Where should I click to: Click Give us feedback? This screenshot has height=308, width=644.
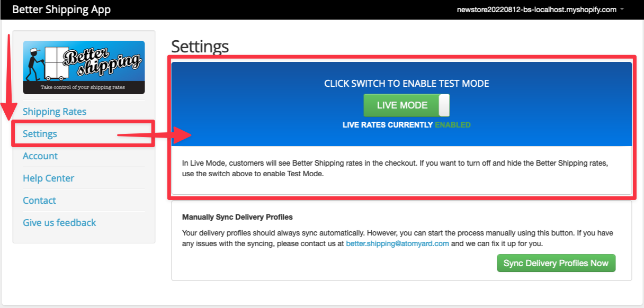(x=59, y=223)
